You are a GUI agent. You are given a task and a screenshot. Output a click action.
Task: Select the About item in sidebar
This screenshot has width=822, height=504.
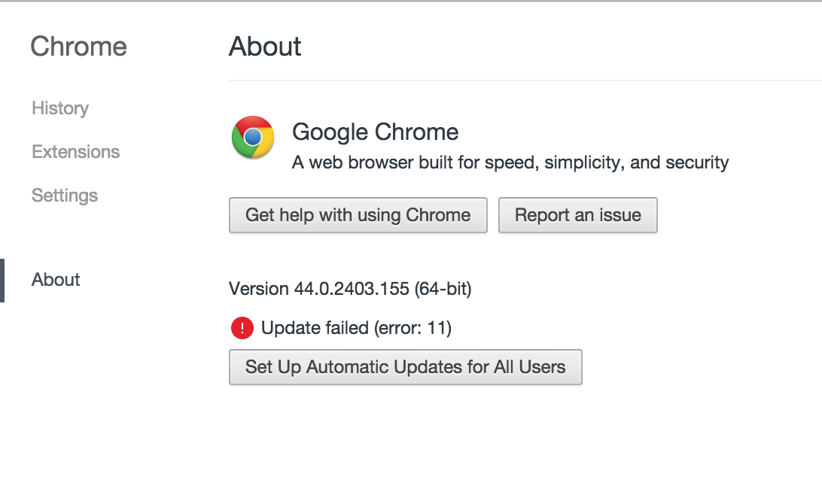56,280
